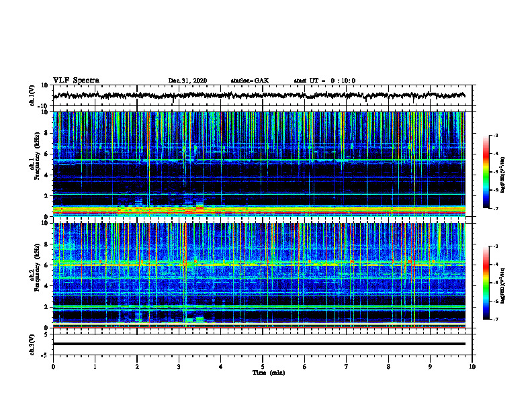
Task: Click inside the ch.2 spectrogram panel
Action: coord(259,275)
